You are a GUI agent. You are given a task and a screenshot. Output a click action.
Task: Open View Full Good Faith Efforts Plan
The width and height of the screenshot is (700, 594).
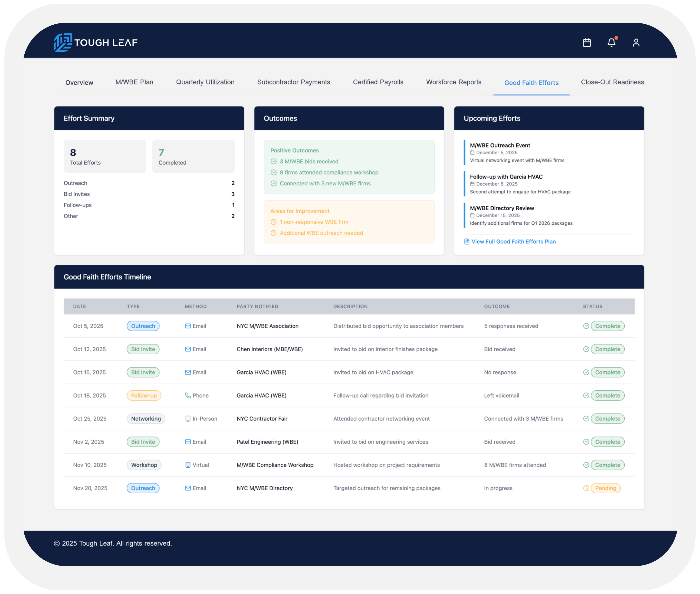tap(513, 241)
